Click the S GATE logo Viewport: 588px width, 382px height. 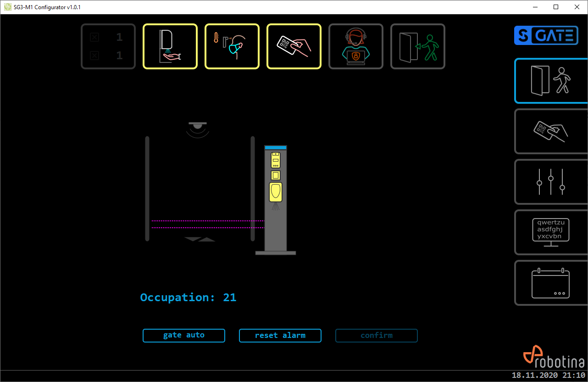[x=546, y=35]
